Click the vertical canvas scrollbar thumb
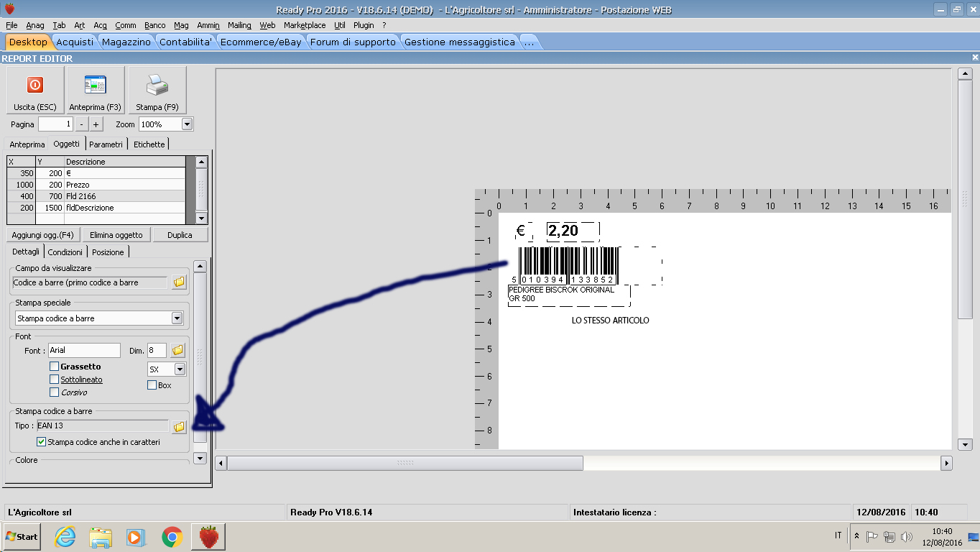The height and width of the screenshot is (552, 980). [x=966, y=199]
